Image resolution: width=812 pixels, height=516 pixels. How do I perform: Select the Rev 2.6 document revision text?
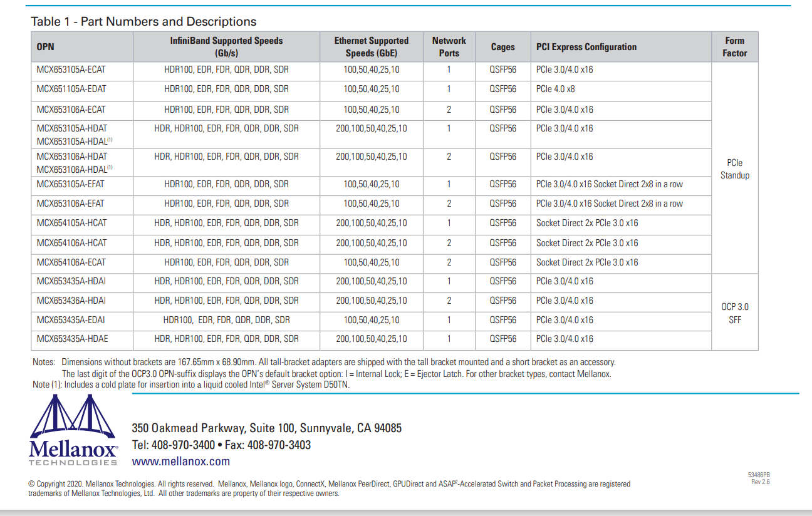tap(761, 482)
